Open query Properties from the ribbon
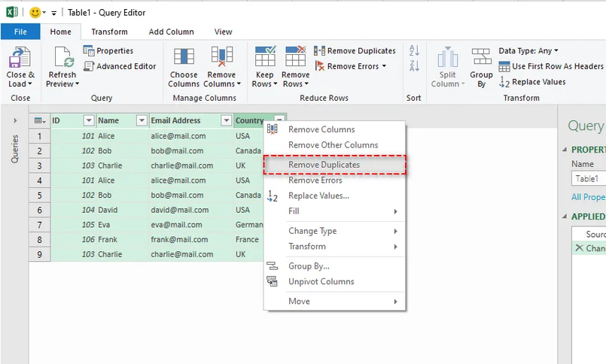 (108, 50)
